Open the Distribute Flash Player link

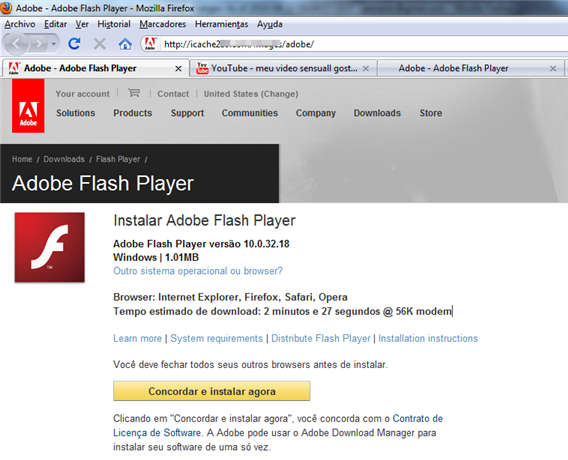(321, 338)
